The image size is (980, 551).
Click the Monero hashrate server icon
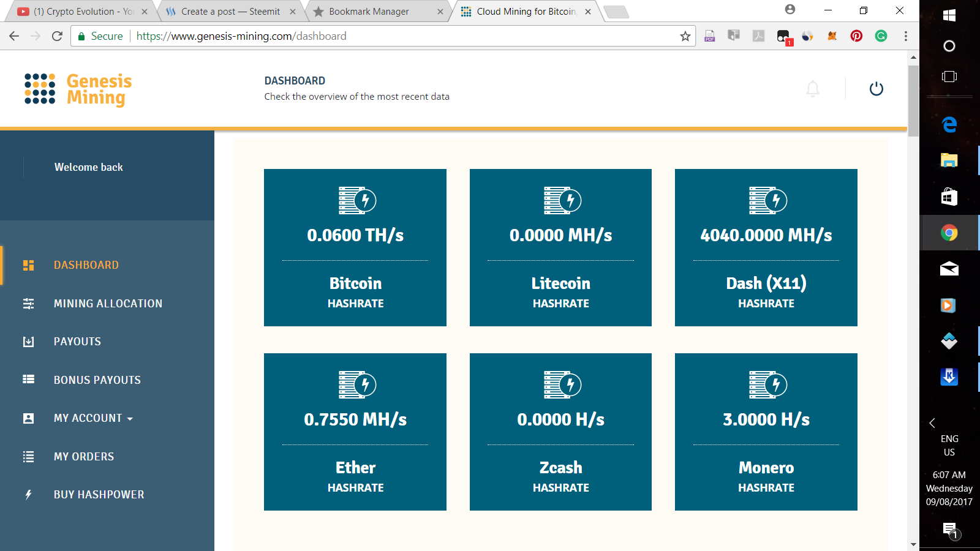point(767,384)
